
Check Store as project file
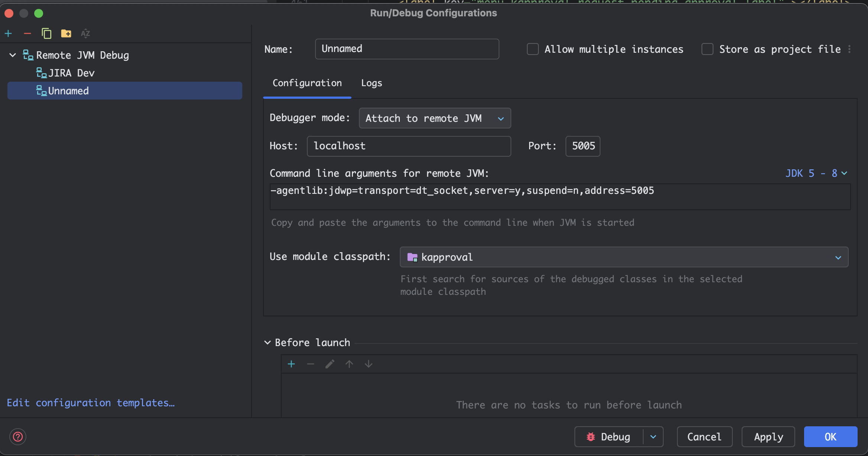(x=707, y=49)
